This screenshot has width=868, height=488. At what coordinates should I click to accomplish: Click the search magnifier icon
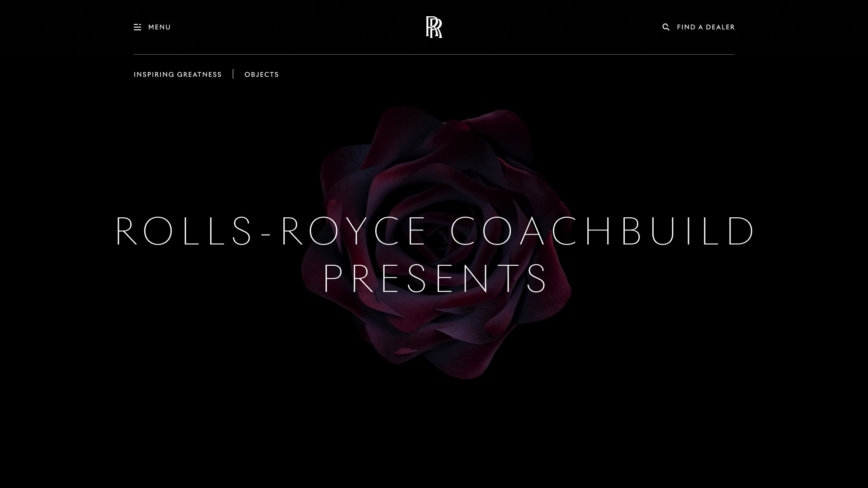pos(666,27)
